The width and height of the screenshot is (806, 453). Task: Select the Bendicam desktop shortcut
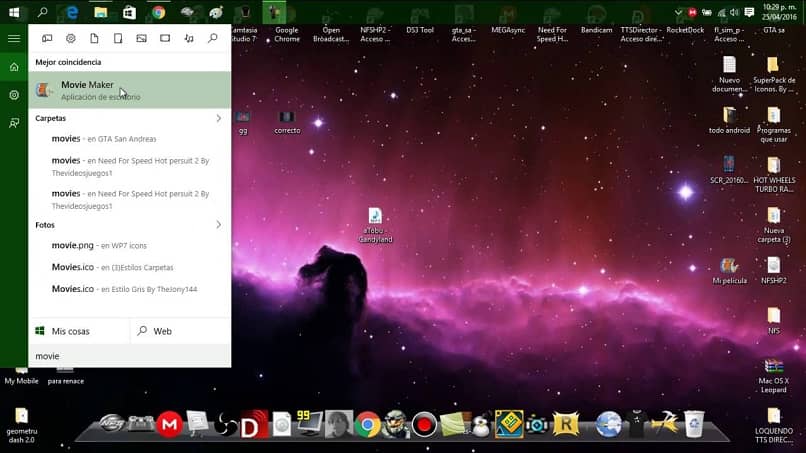pyautogui.click(x=596, y=30)
